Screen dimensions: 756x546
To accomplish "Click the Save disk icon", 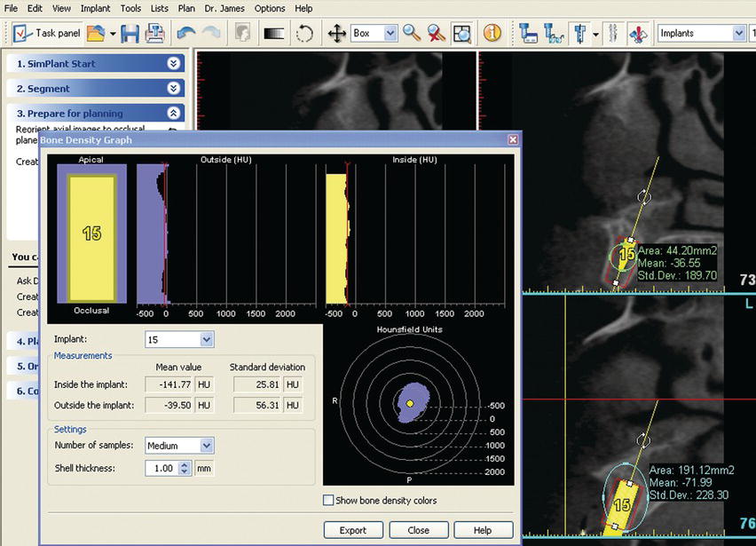I will [x=130, y=34].
